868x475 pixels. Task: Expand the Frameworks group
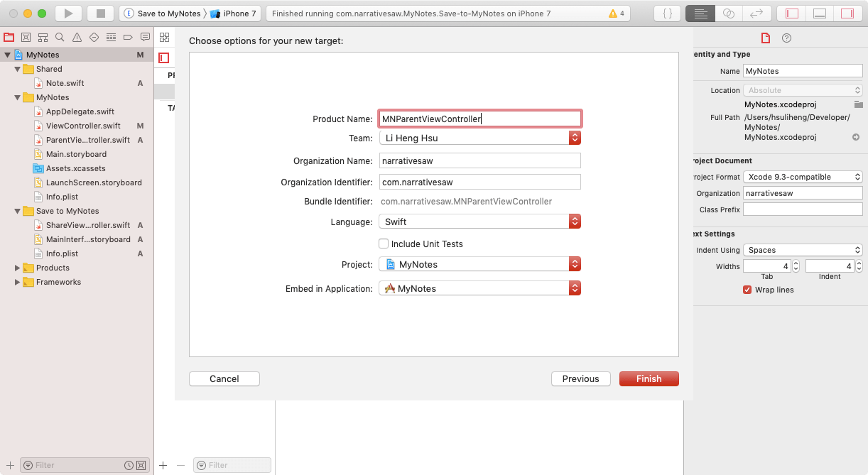[17, 282]
